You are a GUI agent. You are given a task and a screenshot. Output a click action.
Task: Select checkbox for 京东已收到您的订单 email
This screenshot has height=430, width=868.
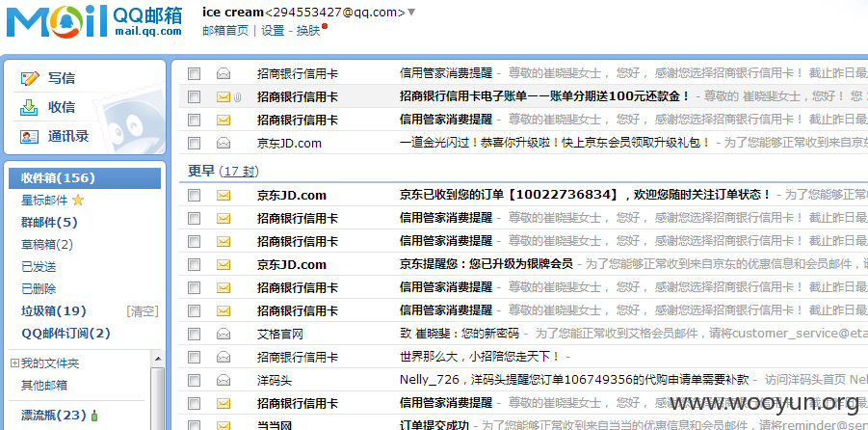194,195
